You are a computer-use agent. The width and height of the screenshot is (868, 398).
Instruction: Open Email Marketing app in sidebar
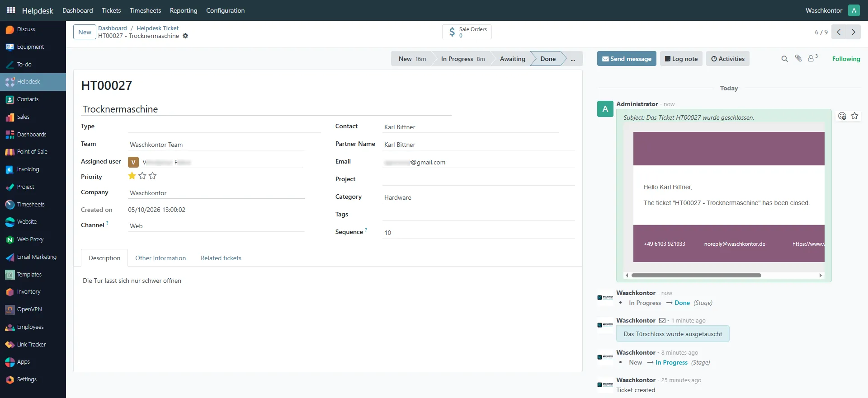coord(33,257)
